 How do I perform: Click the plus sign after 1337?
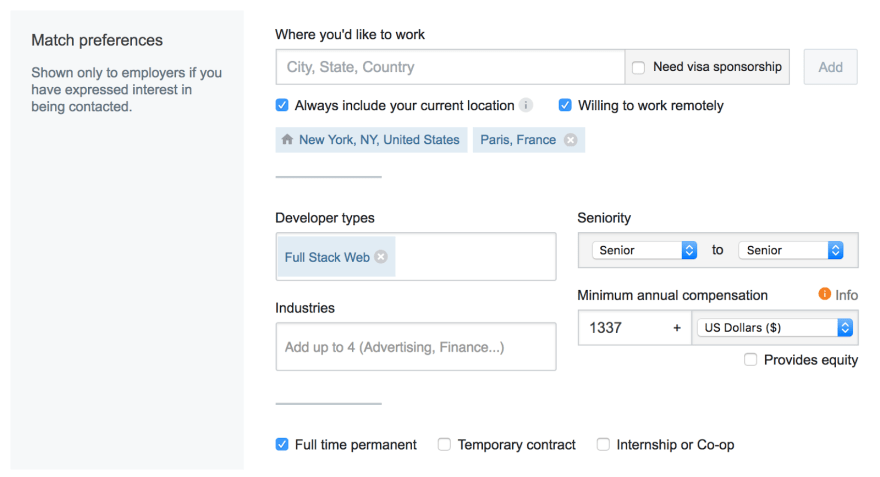677,328
